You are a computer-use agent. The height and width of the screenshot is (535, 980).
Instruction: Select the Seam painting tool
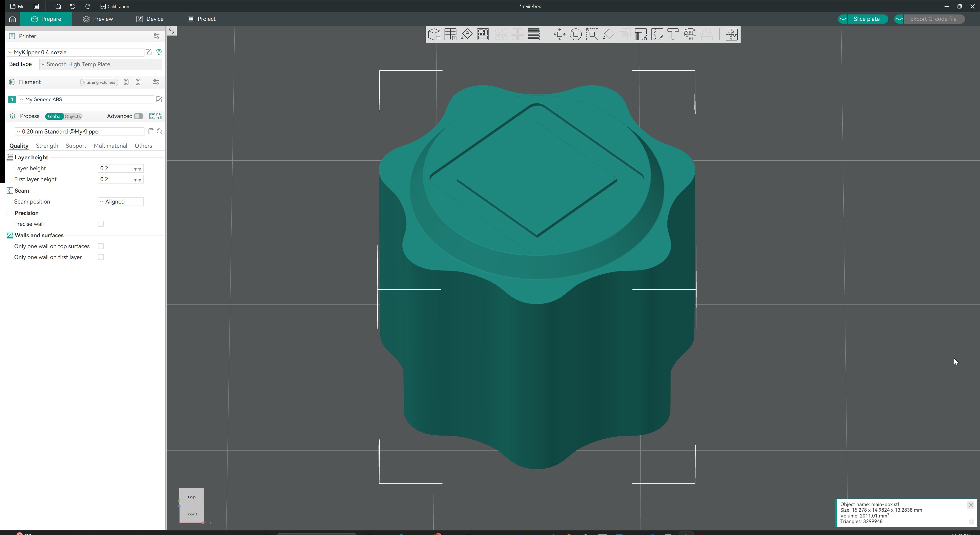click(657, 35)
